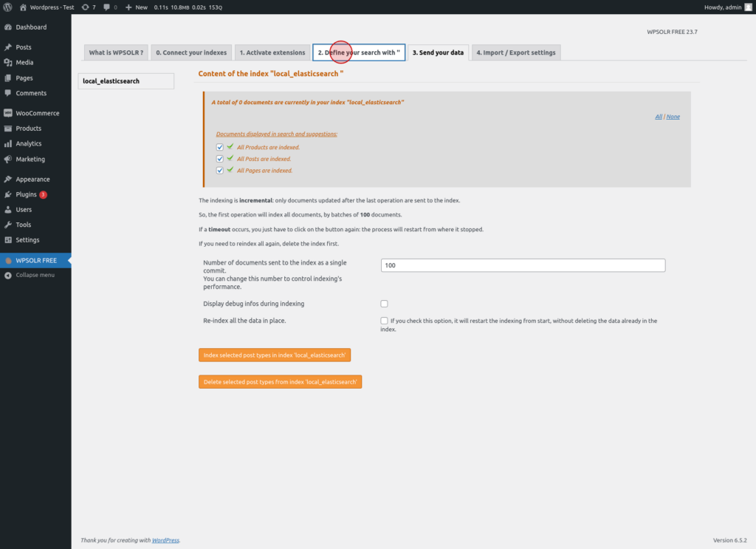Image resolution: width=756 pixels, height=549 pixels.
Task: Open the updates icon showing 7
Action: [86, 7]
